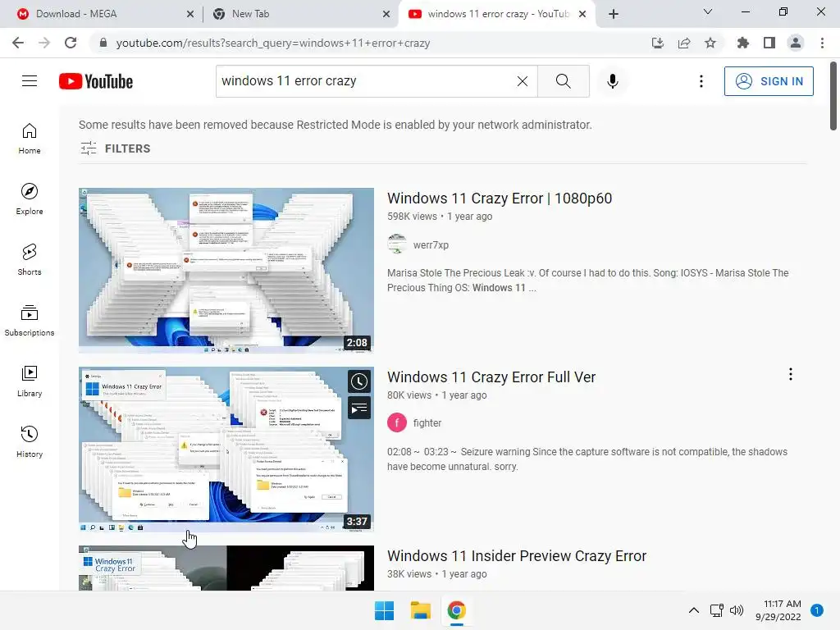Image resolution: width=840 pixels, height=630 pixels.
Task: Open the fighter channel name
Action: coord(427,422)
